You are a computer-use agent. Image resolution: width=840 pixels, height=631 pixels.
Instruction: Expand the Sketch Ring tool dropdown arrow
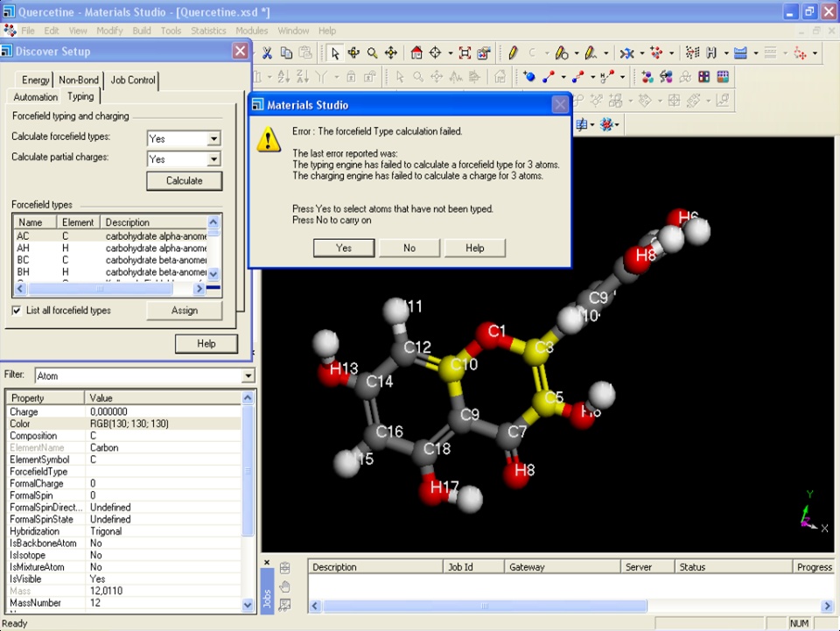point(577,53)
